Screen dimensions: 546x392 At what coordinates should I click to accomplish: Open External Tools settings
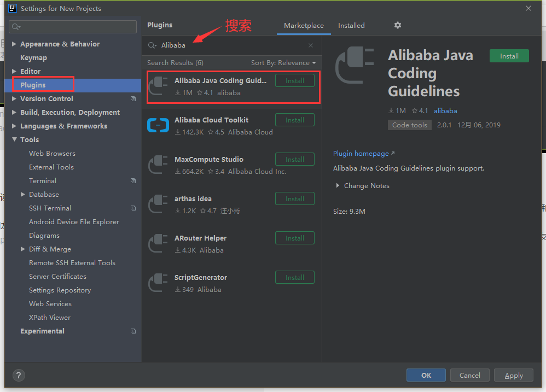point(51,167)
